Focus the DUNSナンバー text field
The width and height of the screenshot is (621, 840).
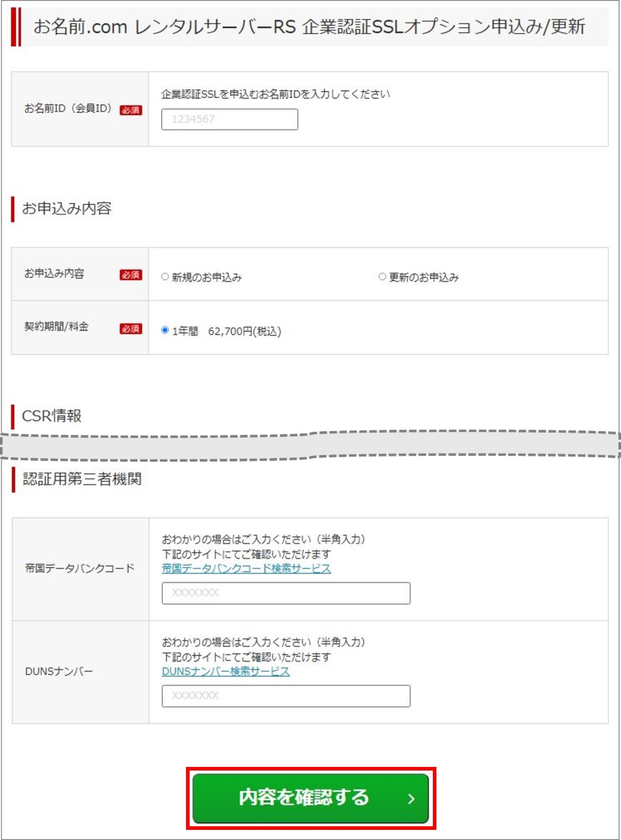(286, 696)
